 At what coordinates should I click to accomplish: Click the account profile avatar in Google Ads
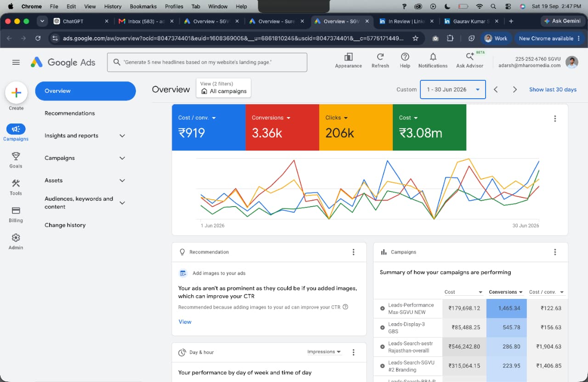click(x=572, y=62)
